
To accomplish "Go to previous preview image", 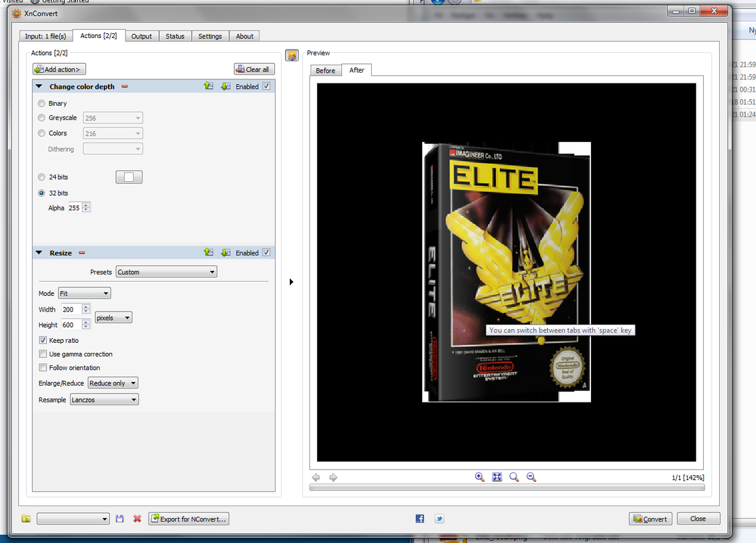I will [316, 477].
